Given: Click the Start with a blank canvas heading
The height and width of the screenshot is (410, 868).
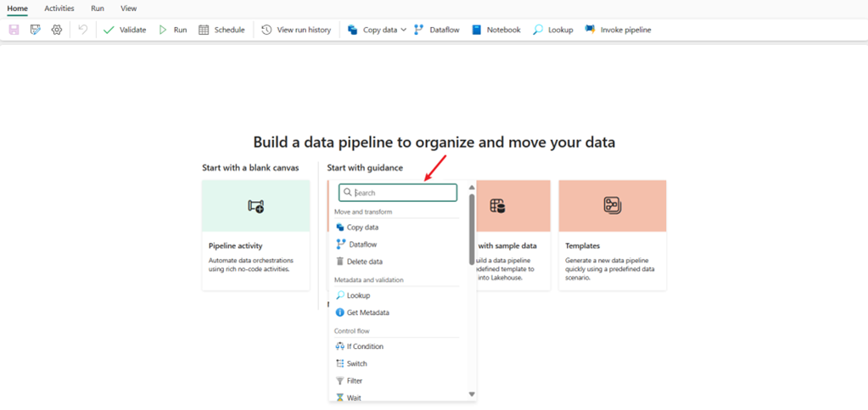Looking at the screenshot, I should point(251,167).
